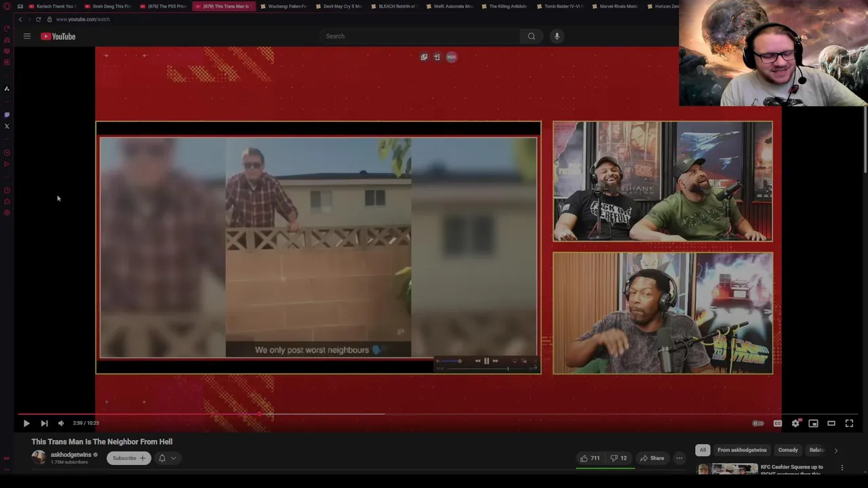This screenshot has height=488, width=868.
Task: Switch to The PS5 Price browser tab
Action: coord(163,6)
